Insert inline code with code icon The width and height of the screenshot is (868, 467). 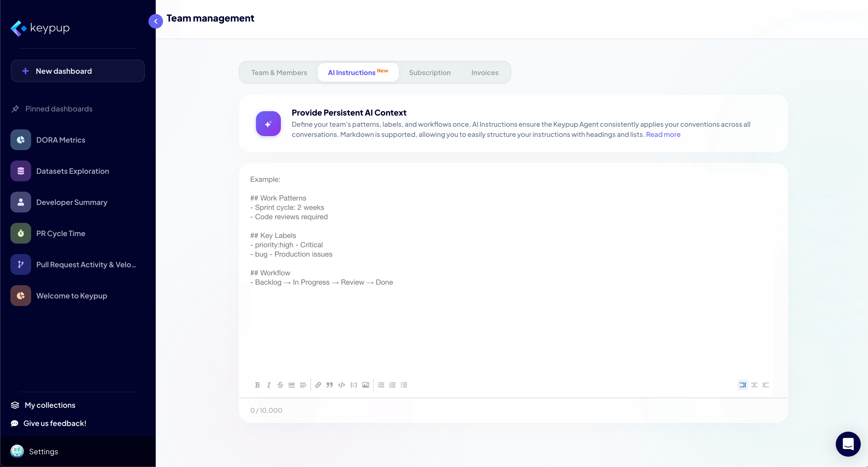pos(342,385)
